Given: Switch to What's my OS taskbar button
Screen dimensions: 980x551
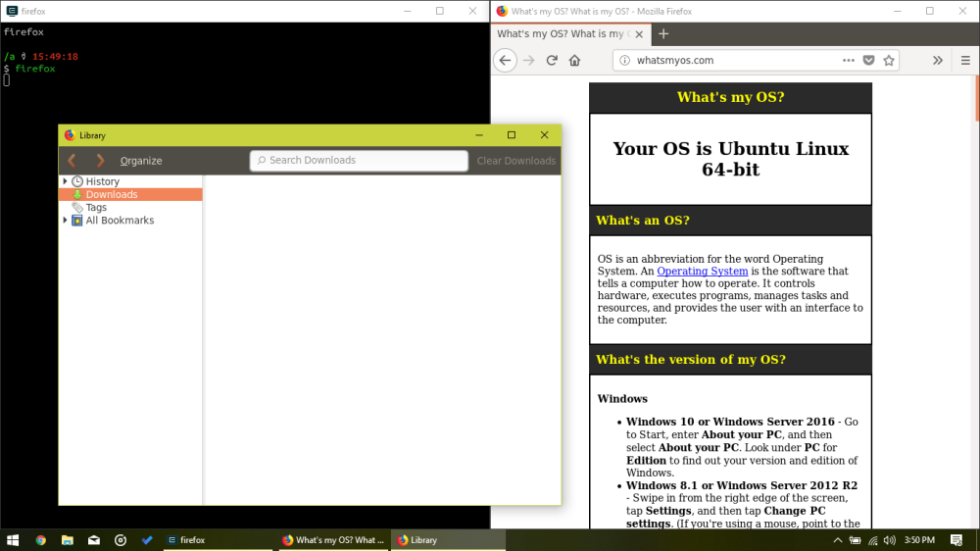Looking at the screenshot, I should pos(332,540).
